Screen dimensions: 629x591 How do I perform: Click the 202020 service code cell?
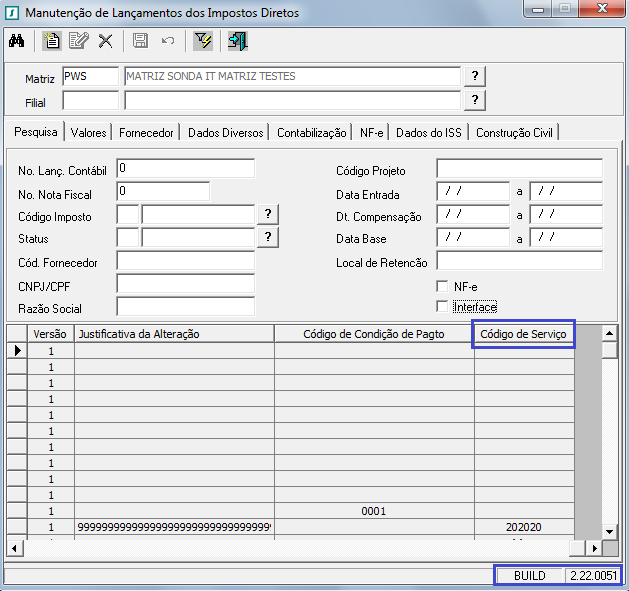(524, 527)
